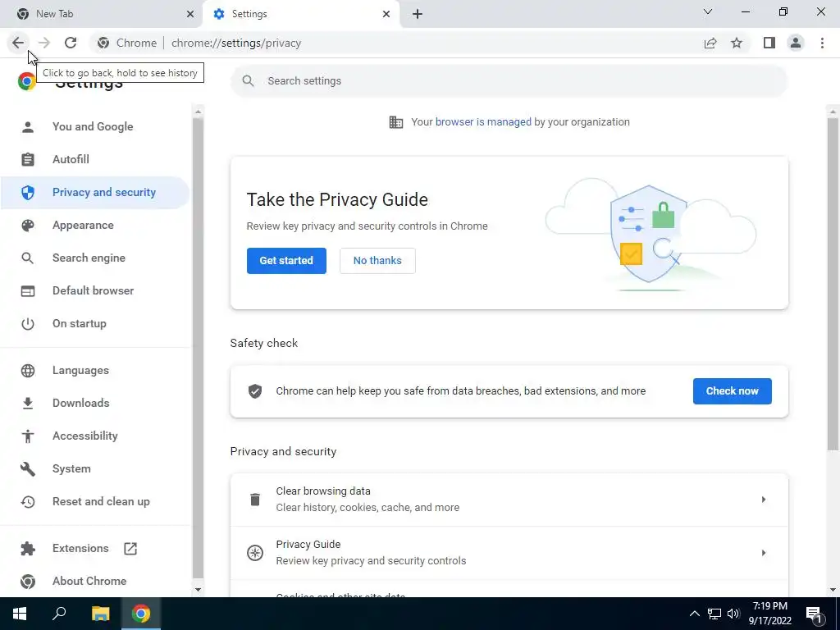
Task: Open Extensions page from sidebar
Action: (x=94, y=549)
